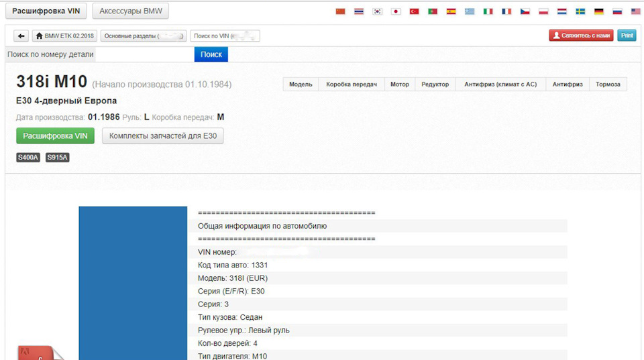The width and height of the screenshot is (644, 360).
Task: Go back with the left arrow button
Action: click(21, 36)
